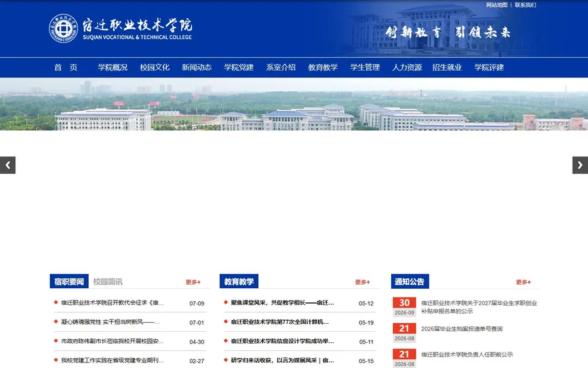Click date 05-12 in 教育教学 list

click(x=366, y=304)
